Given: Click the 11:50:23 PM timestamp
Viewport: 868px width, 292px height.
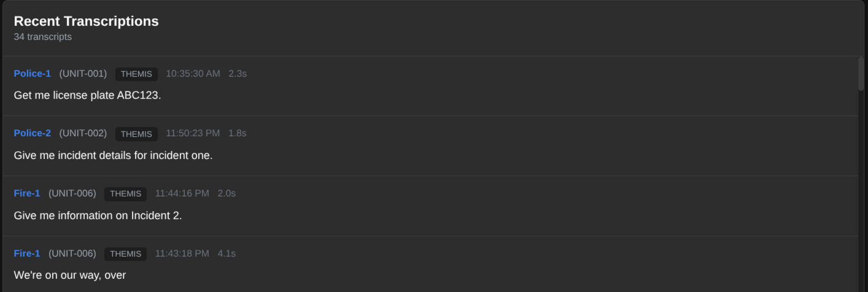Looking at the screenshot, I should 193,133.
